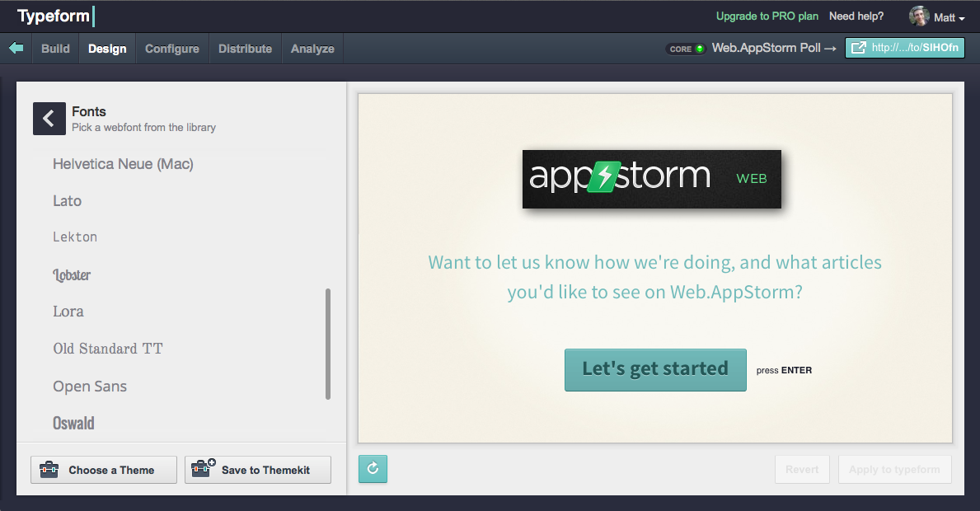Click the Revert button
Image resolution: width=980 pixels, height=511 pixels.
click(x=802, y=469)
